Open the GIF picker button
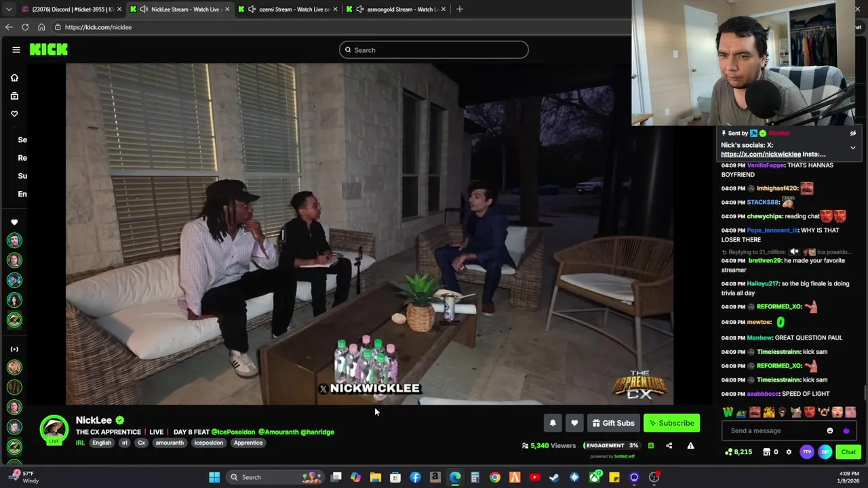 825,452
